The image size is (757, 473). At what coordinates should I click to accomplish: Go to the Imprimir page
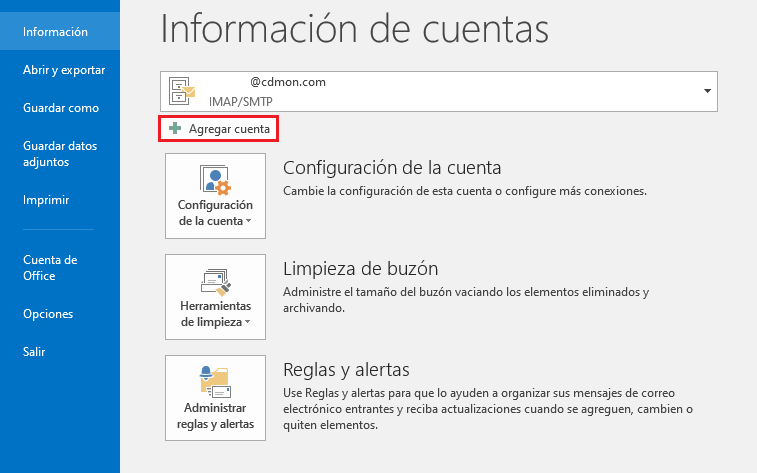click(x=46, y=200)
